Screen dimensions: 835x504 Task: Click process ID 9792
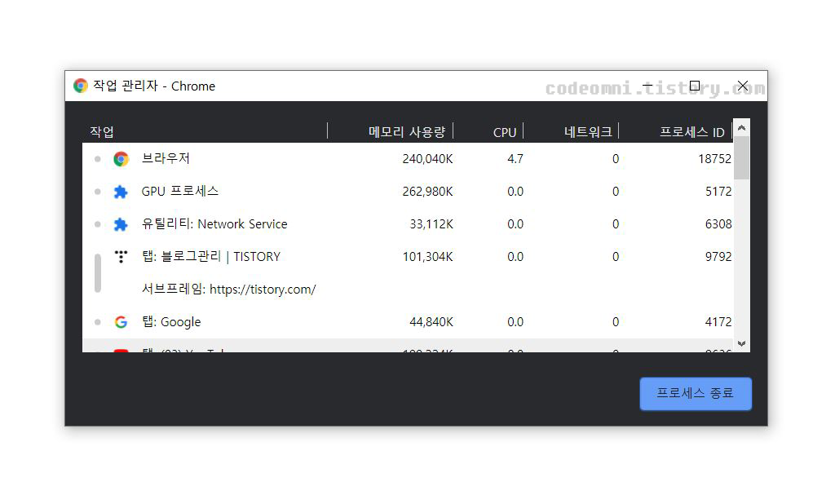click(x=718, y=256)
